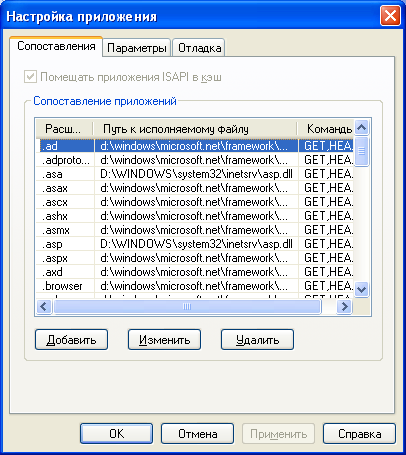Viewport: 406px width, 455px height.
Task: Click the Удалить button
Action: (x=257, y=340)
